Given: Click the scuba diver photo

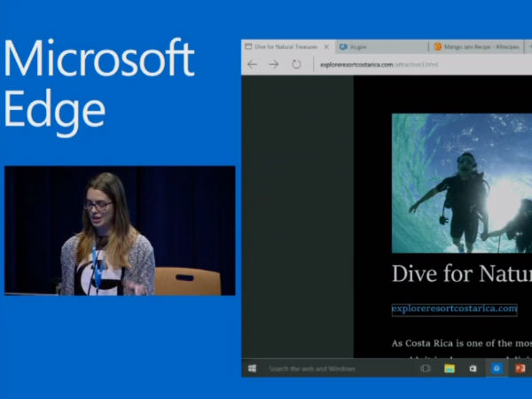Looking at the screenshot, I should (461, 183).
